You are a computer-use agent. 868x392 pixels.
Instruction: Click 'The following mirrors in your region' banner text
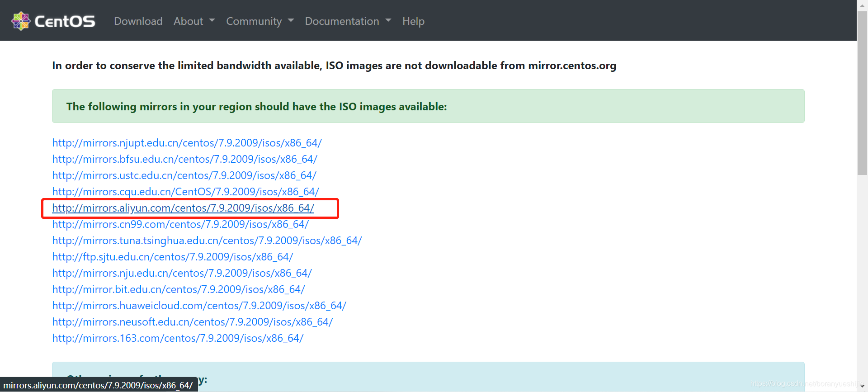[x=256, y=107]
